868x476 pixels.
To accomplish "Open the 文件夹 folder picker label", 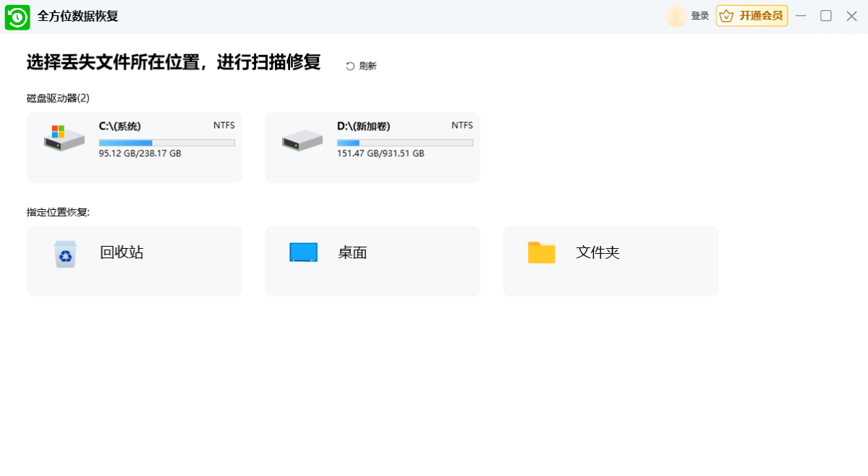I will point(597,252).
